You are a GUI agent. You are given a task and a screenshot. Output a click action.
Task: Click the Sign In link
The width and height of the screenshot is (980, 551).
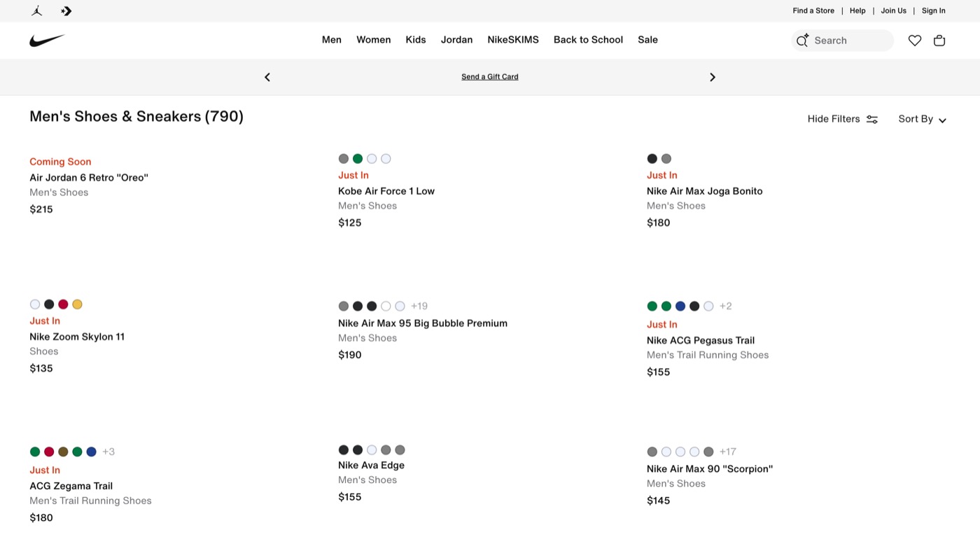pyautogui.click(x=933, y=11)
